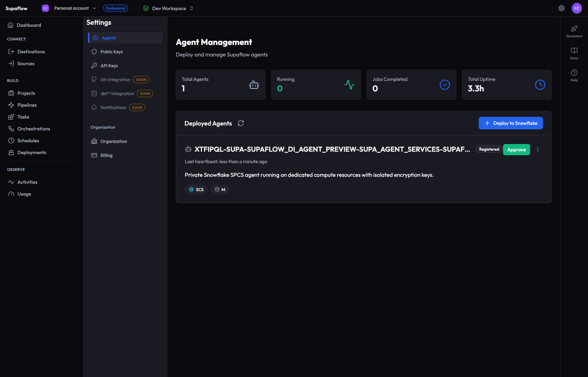Select the Sources icon in sidebar
This screenshot has height=377, width=588.
[x=11, y=63]
